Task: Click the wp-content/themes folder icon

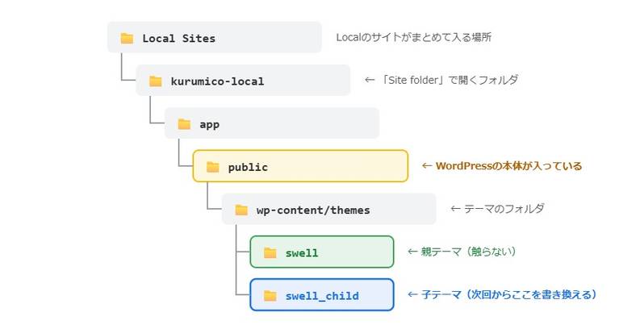Action: [241, 210]
